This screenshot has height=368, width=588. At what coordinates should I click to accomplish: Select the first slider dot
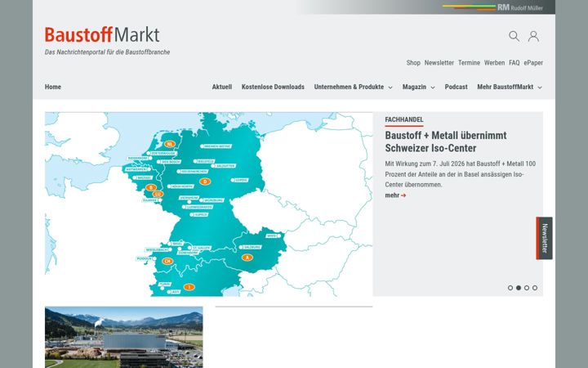(x=510, y=288)
